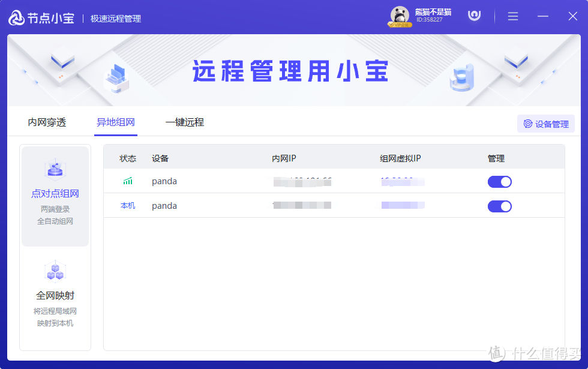The height and width of the screenshot is (369, 588).
Task: Click the gear icon on 设备管理 button
Action: tap(529, 124)
